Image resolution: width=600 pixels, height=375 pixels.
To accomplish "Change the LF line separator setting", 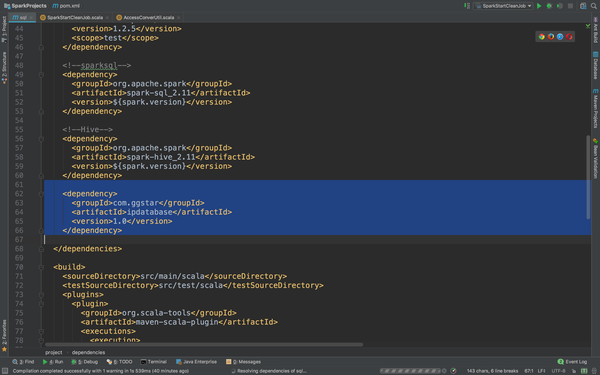I will click(541, 371).
